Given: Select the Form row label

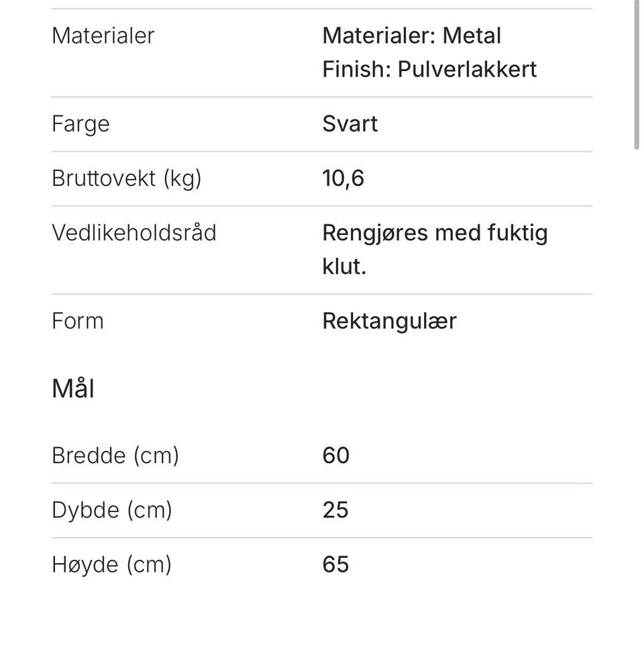Looking at the screenshot, I should [x=78, y=321].
